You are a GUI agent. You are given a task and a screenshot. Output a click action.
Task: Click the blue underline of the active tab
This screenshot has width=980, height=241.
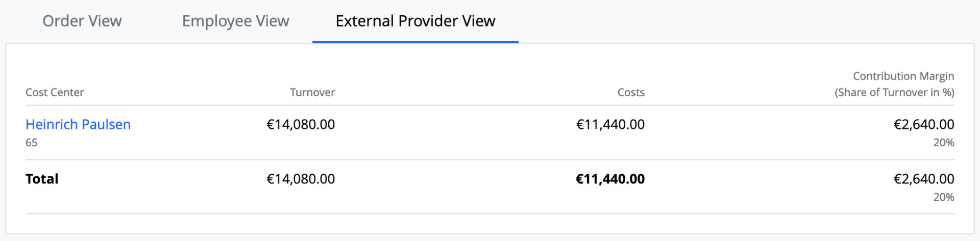coord(415,42)
